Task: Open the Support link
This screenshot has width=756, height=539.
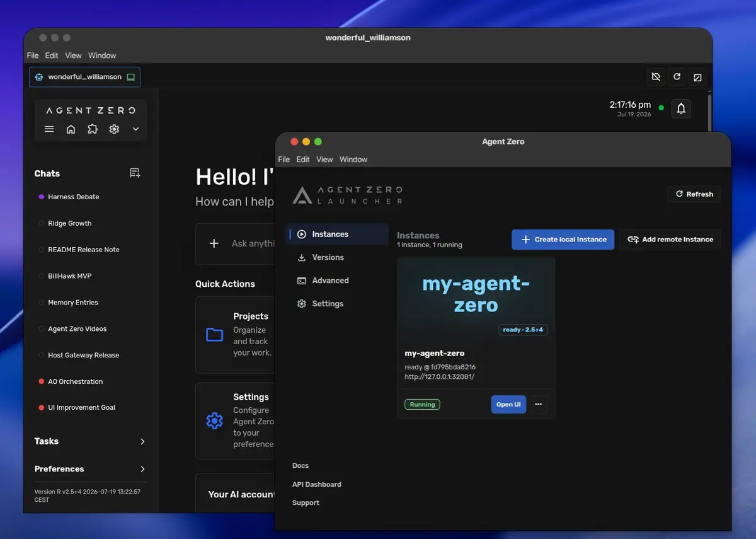Action: 306,503
